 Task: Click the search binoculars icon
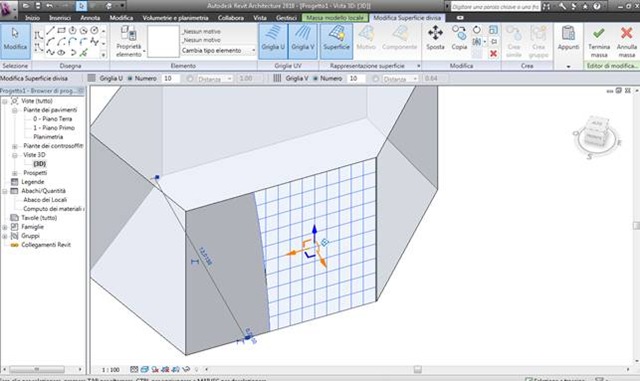coord(547,6)
